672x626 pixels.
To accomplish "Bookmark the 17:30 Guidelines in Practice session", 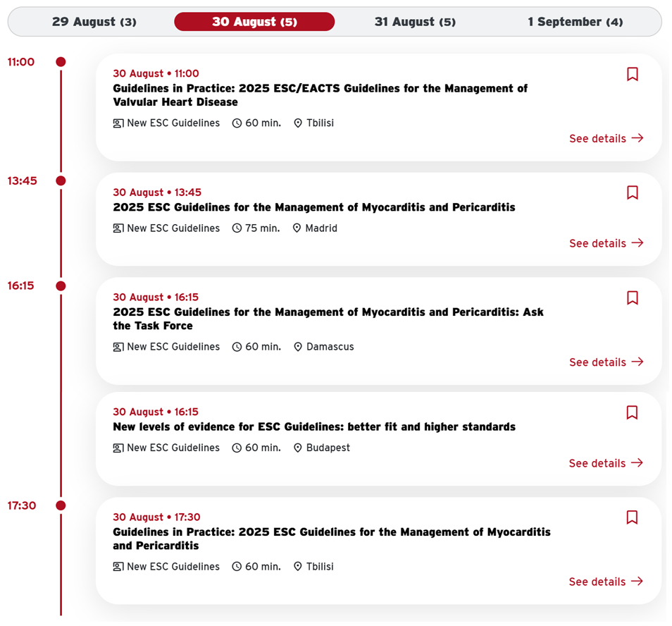I will click(632, 517).
